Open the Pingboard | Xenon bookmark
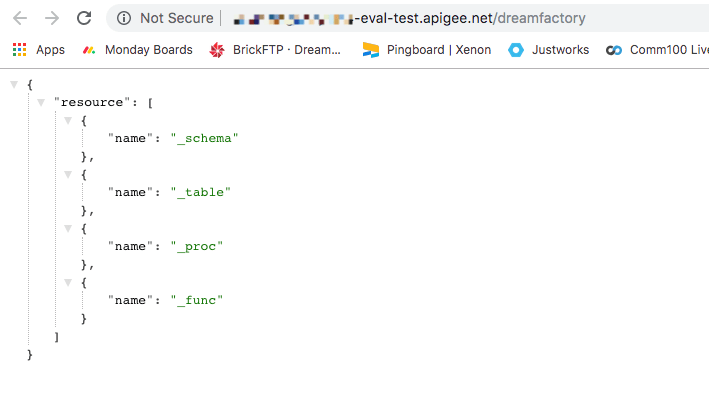 point(439,50)
